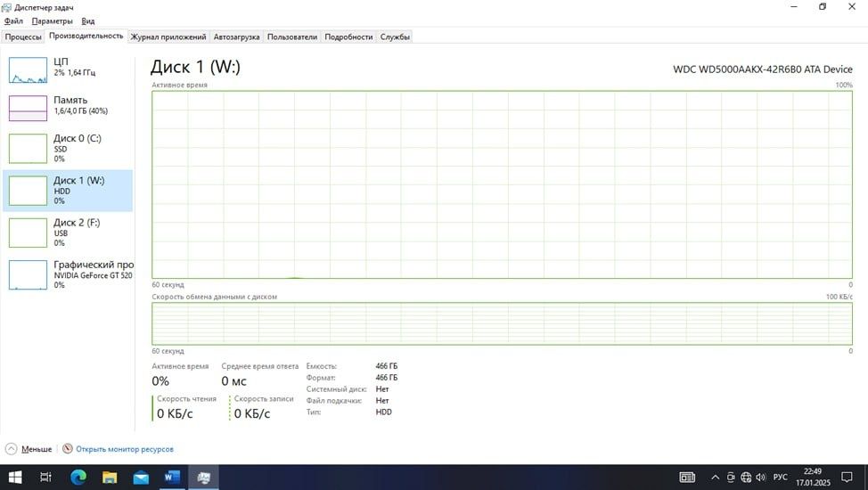Click Нет beside Файл подкачки
The height and width of the screenshot is (490, 868).
(382, 400)
